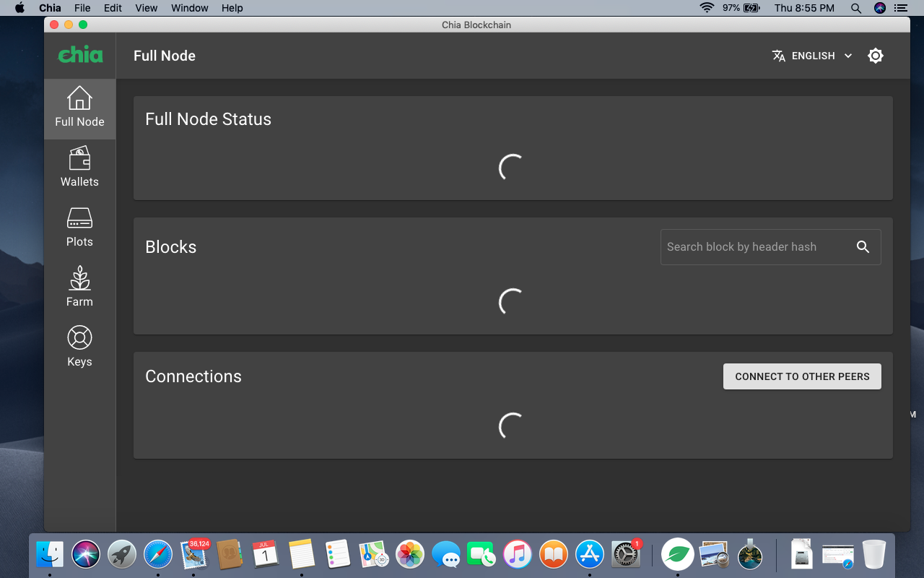The image size is (924, 578).
Task: Open Messages from the Dock
Action: (x=446, y=554)
